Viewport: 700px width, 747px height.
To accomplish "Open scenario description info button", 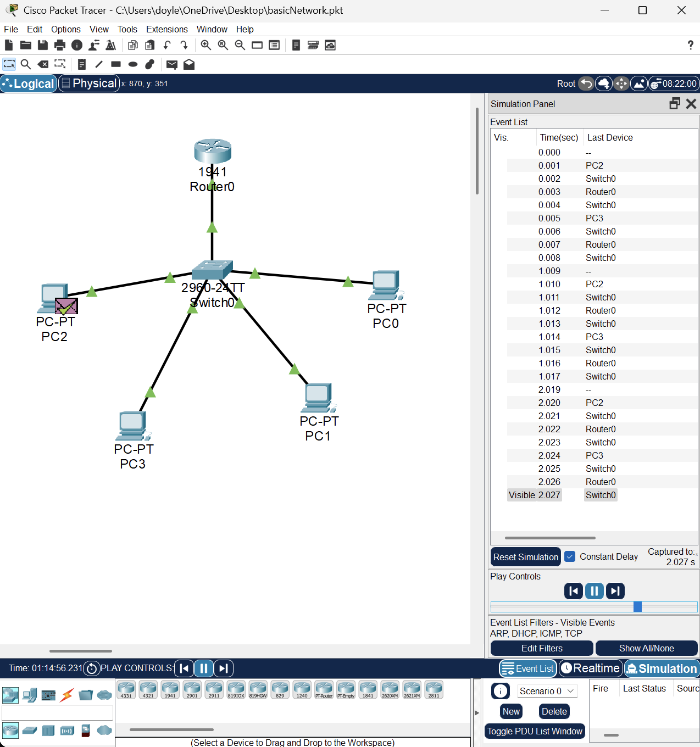I will [501, 691].
